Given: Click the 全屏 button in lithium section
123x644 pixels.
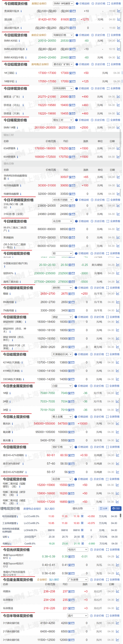Looking at the screenshot, I should pos(103,508).
